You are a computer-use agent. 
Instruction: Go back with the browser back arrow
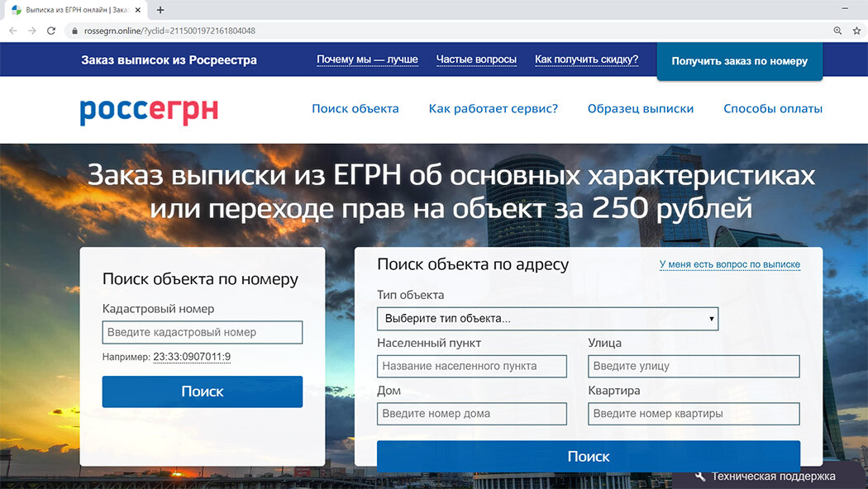13,31
